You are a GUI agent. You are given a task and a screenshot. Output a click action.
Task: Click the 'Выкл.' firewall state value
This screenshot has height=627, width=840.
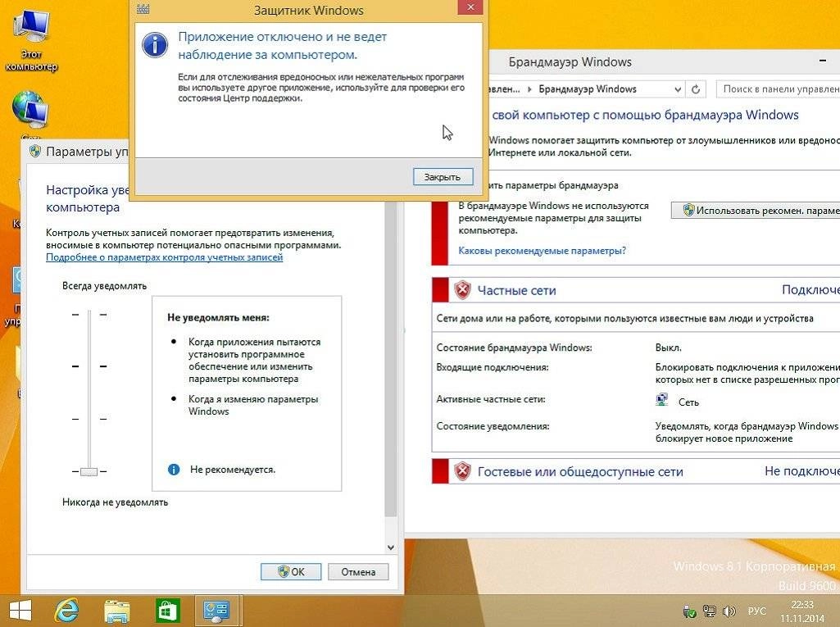pos(668,348)
